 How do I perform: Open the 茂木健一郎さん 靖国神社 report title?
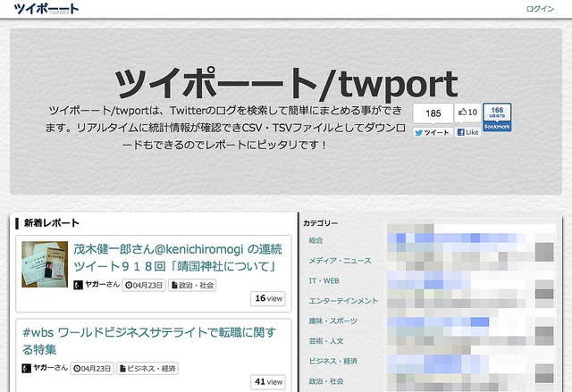[x=177, y=257]
